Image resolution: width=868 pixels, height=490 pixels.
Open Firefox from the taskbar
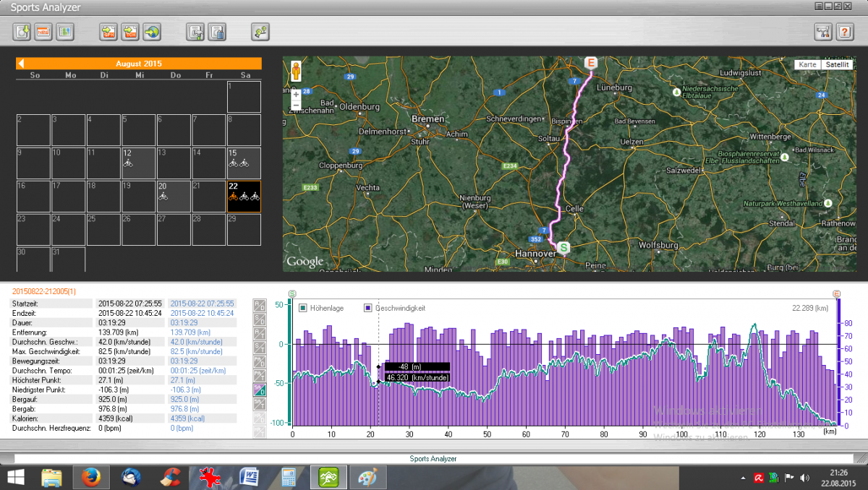(x=91, y=477)
